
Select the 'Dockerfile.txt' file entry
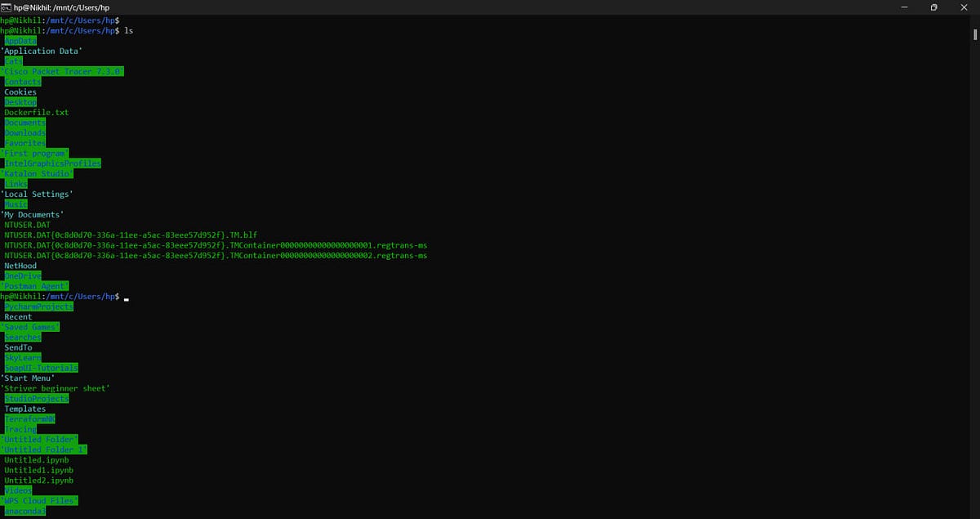coord(37,112)
